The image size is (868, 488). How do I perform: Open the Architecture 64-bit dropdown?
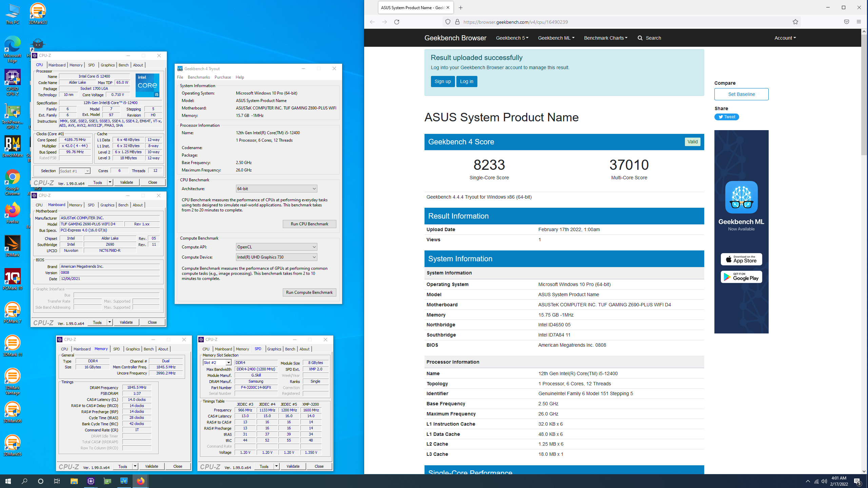[x=276, y=189]
